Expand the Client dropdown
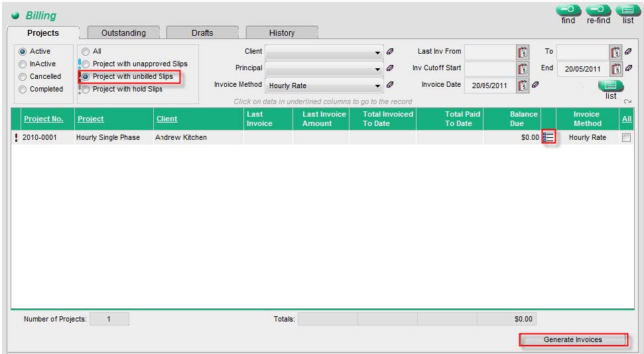This screenshot has height=354, width=644. coord(377,52)
